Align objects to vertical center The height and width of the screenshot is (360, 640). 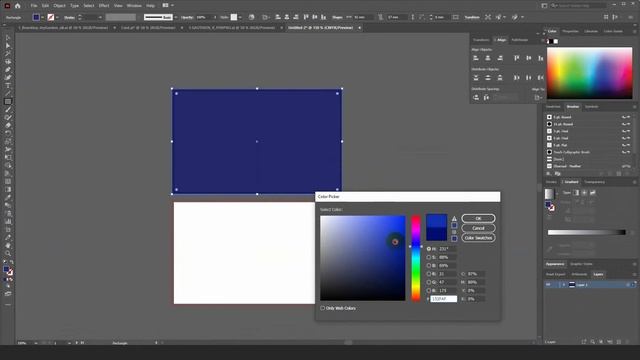529,58
